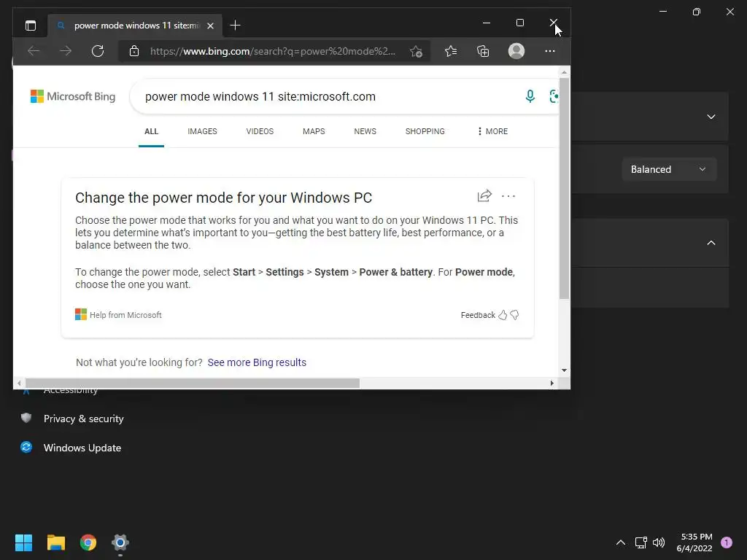Click the Settings gear taskbar icon

click(x=120, y=542)
